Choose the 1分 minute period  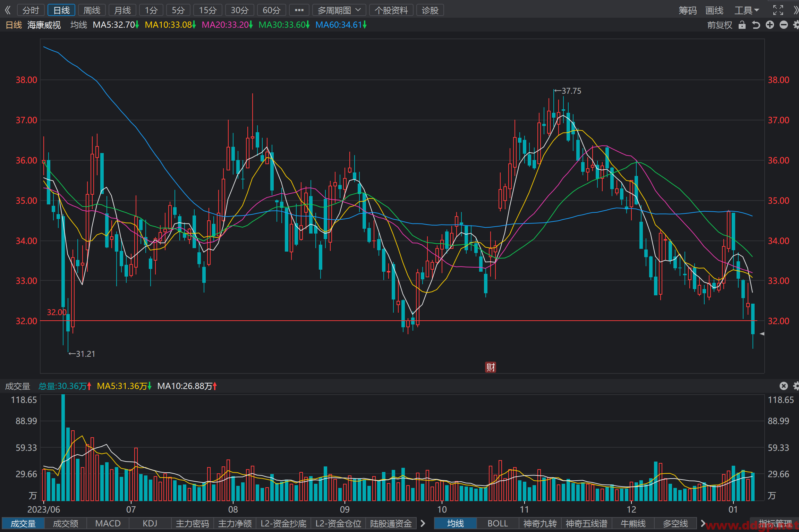pos(151,10)
